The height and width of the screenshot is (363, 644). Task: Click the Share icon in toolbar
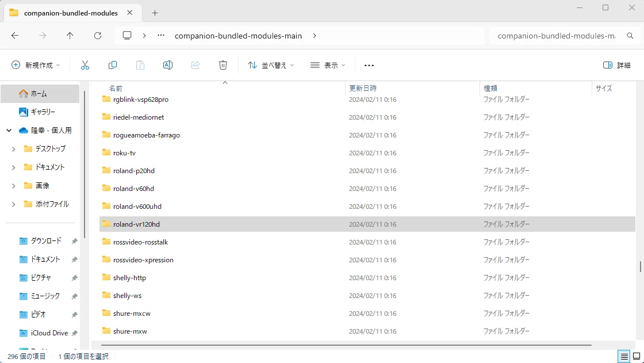tap(195, 65)
